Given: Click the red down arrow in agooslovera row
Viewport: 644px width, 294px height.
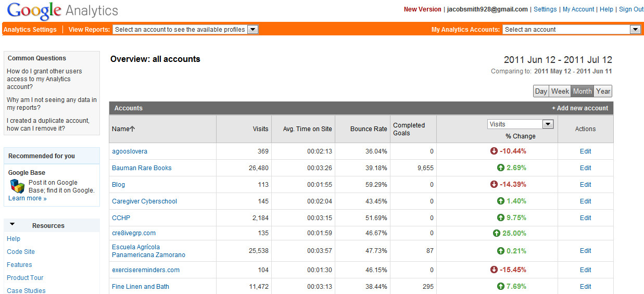Looking at the screenshot, I should 494,151.
